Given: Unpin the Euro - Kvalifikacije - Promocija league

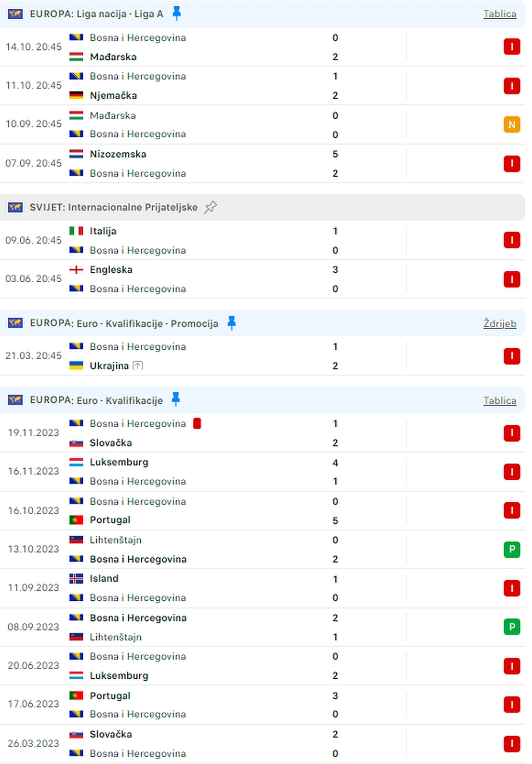Looking at the screenshot, I should click(232, 323).
